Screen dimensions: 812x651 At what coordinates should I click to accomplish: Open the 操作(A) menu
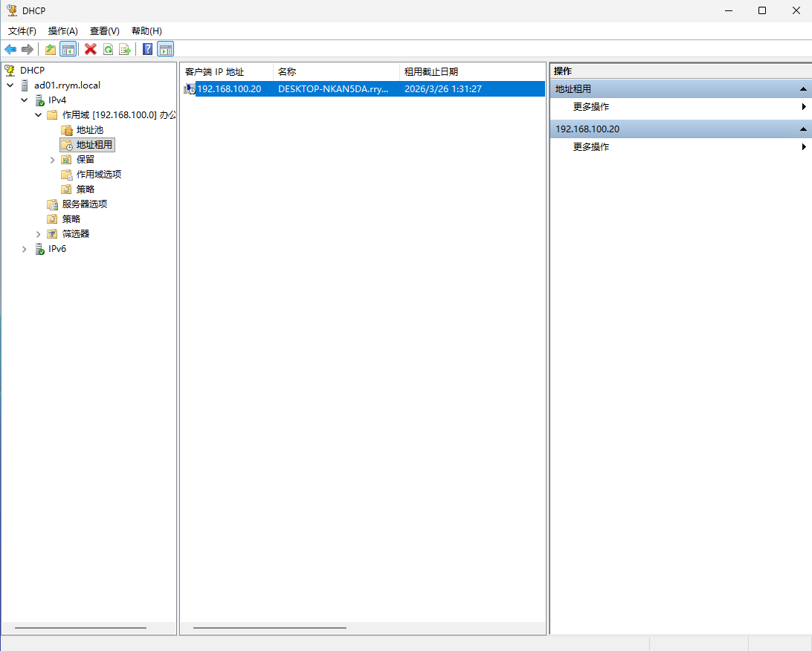click(x=62, y=30)
